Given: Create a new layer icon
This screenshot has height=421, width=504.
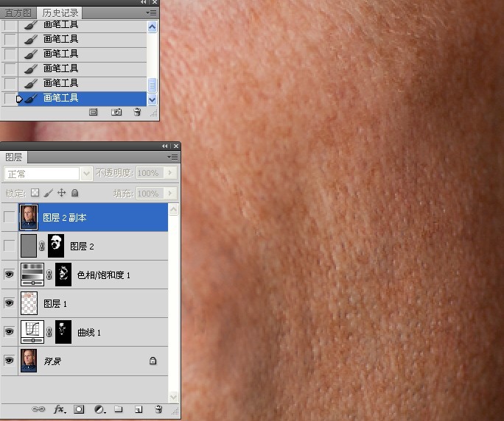Looking at the screenshot, I should pos(139,409).
